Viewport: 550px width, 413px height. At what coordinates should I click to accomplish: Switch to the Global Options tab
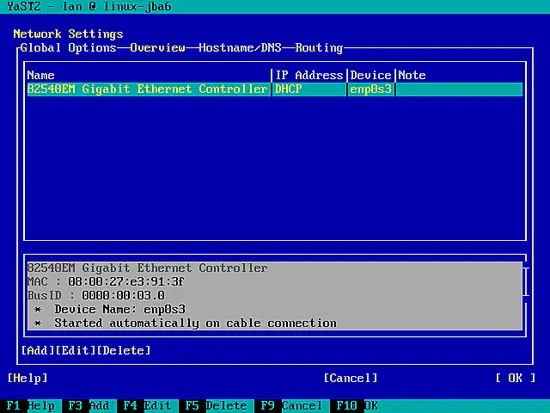(68, 48)
